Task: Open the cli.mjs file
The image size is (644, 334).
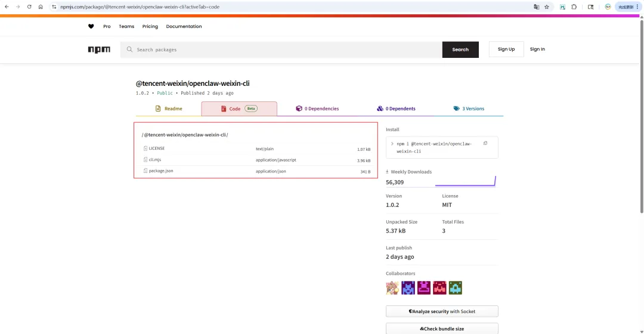Action: pos(155,159)
